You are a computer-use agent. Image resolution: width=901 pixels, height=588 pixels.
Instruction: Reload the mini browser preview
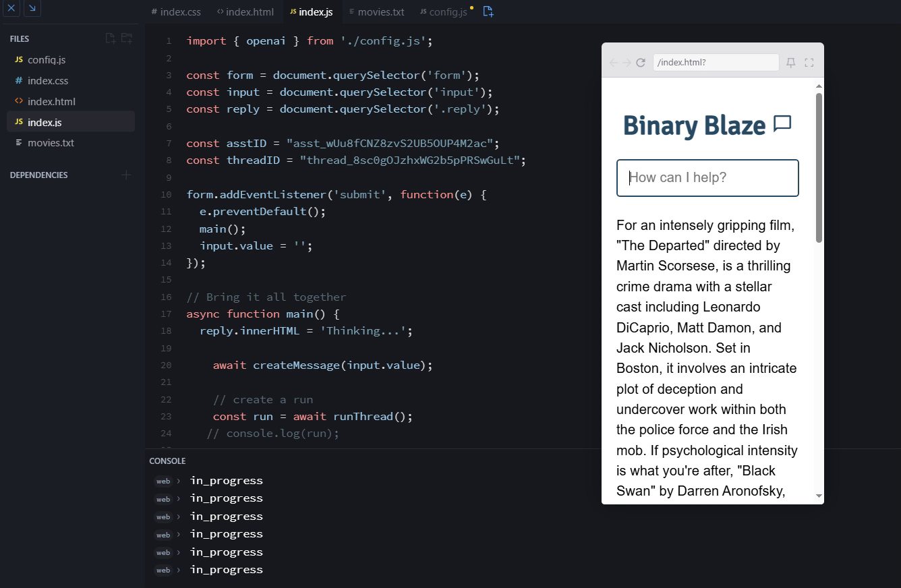pyautogui.click(x=641, y=63)
